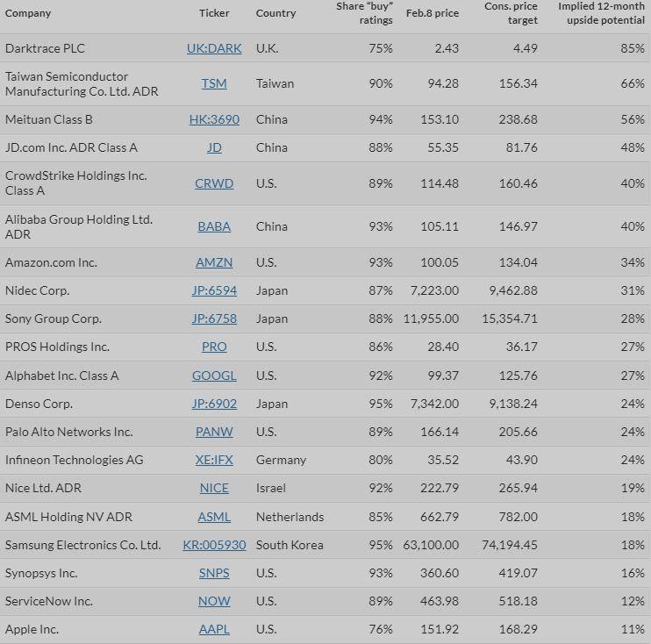This screenshot has width=651, height=644.
Task: Open the UK:DARK ticker link
Action: tap(214, 48)
